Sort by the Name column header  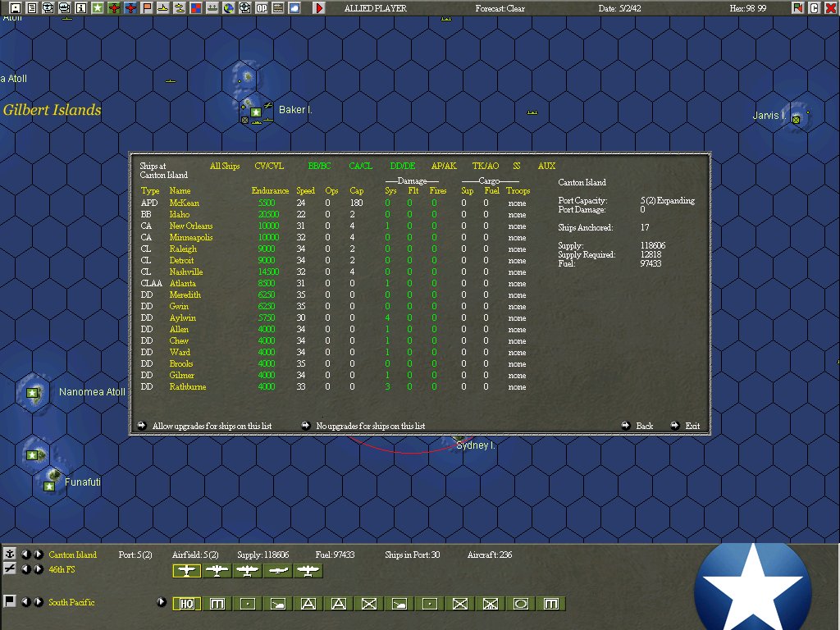click(180, 190)
